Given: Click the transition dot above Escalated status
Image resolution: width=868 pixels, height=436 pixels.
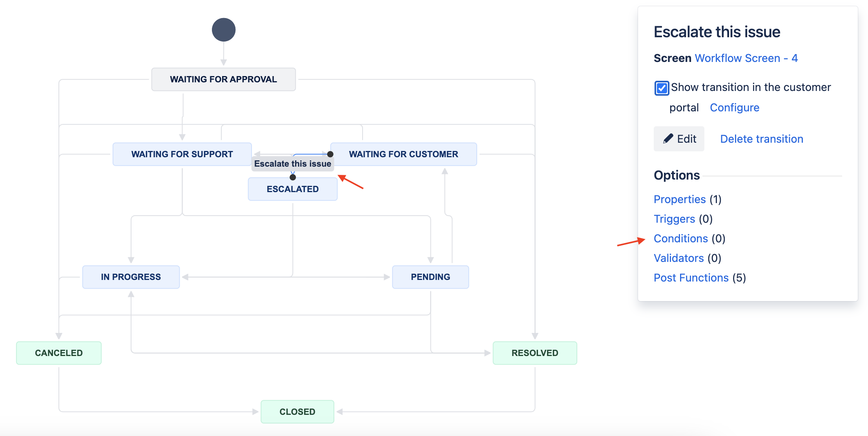Looking at the screenshot, I should [292, 177].
